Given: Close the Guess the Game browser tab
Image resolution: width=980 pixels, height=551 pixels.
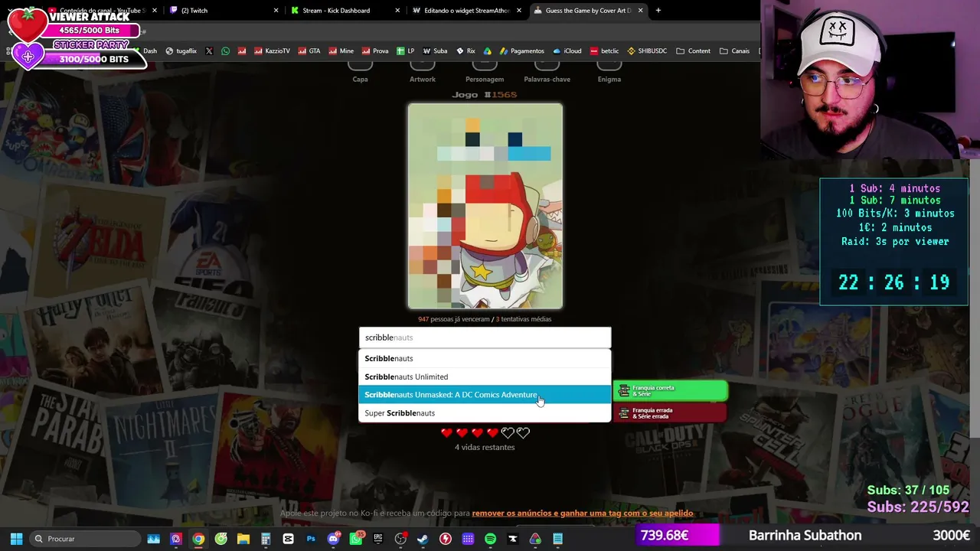Looking at the screenshot, I should pyautogui.click(x=640, y=10).
